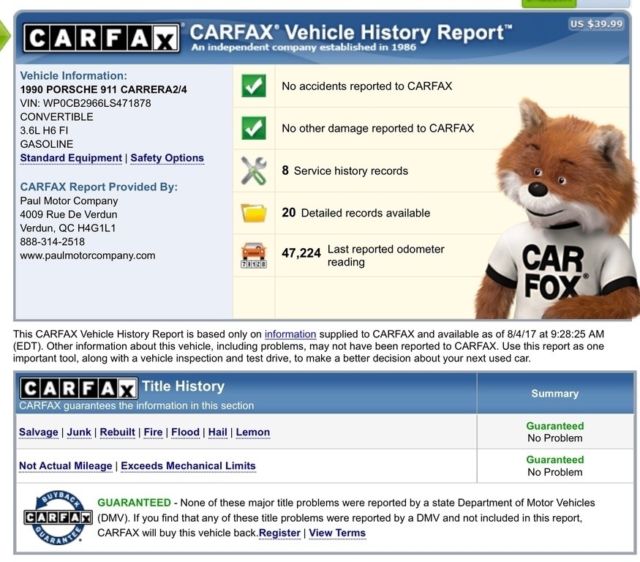Click the CARFAX logo in Title History header

tap(79, 388)
